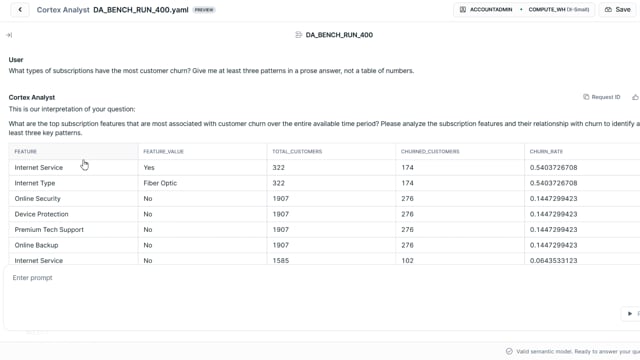
Task: Select the Fiber Optic cell
Action: click(x=202, y=183)
